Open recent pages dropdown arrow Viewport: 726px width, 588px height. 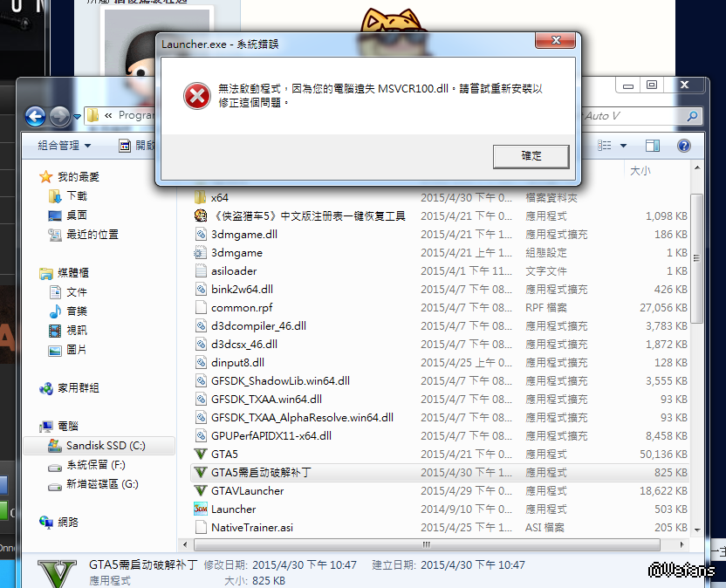coord(78,117)
